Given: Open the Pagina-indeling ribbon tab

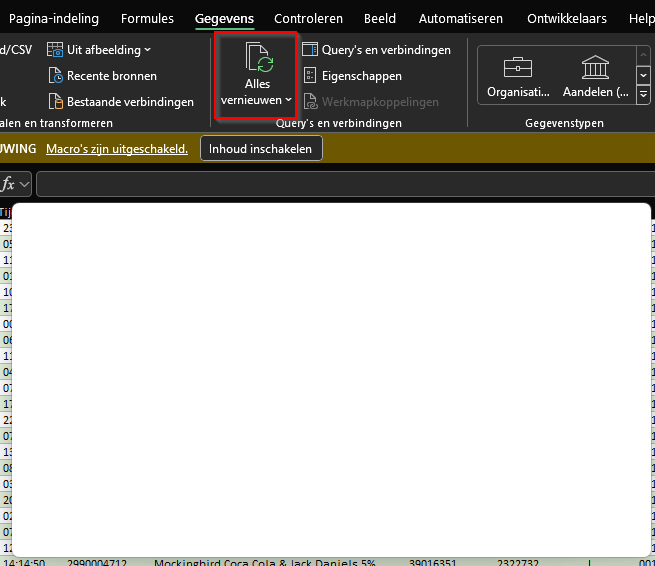Looking at the screenshot, I should pos(54,19).
